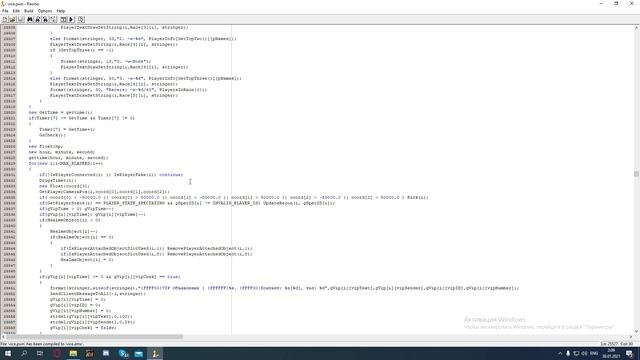Open the volume control in the system tray

pos(584,353)
